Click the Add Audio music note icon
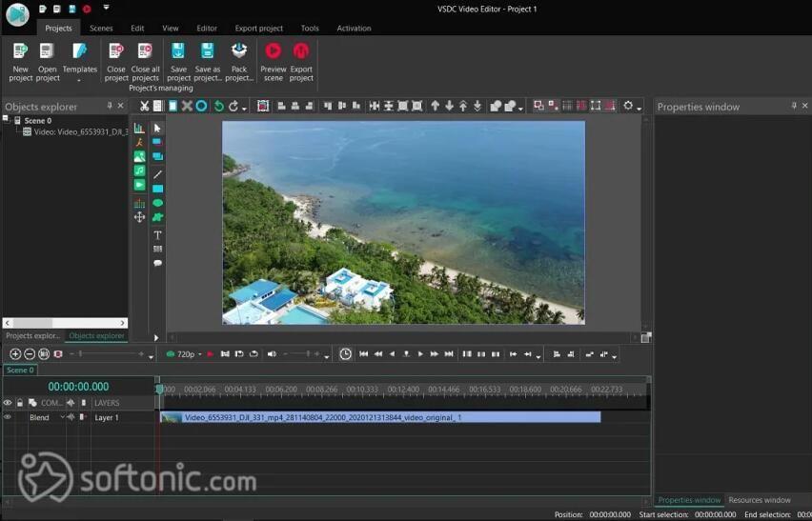The height and width of the screenshot is (521, 812). click(x=139, y=170)
